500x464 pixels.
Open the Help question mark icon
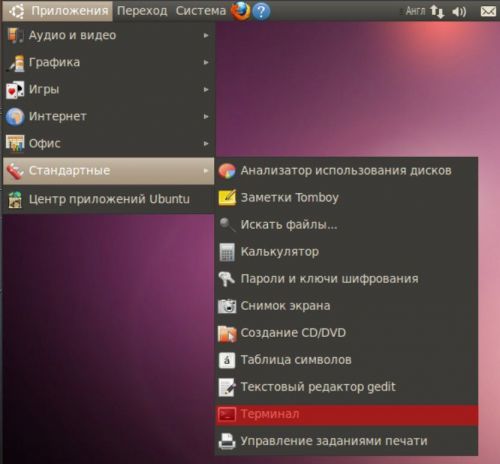pos(261,11)
